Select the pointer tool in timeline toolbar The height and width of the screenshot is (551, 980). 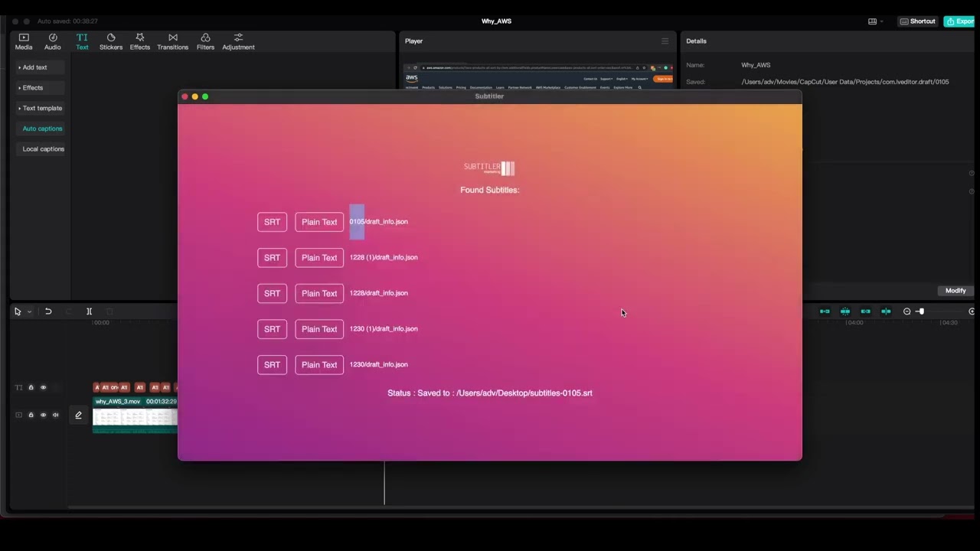tap(18, 311)
